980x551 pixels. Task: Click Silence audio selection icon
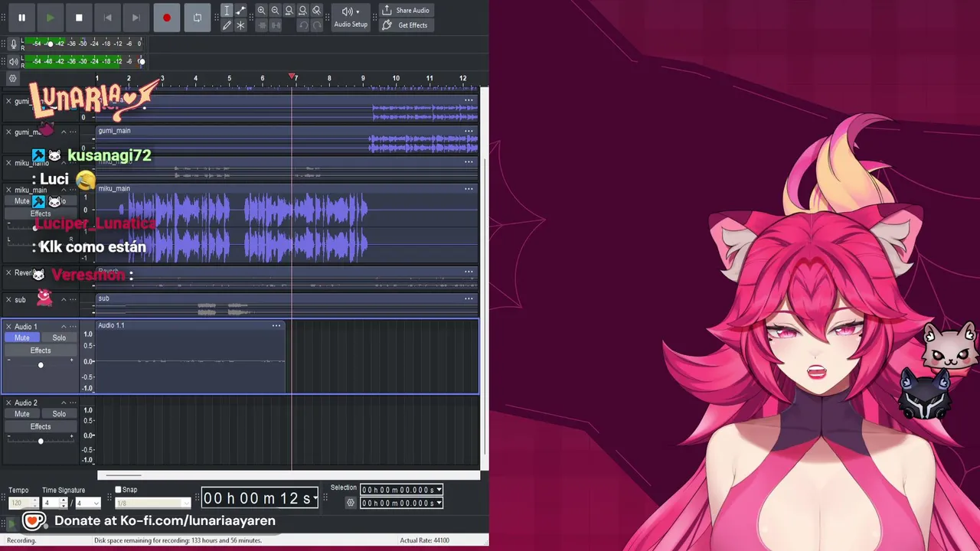pyautogui.click(x=276, y=25)
